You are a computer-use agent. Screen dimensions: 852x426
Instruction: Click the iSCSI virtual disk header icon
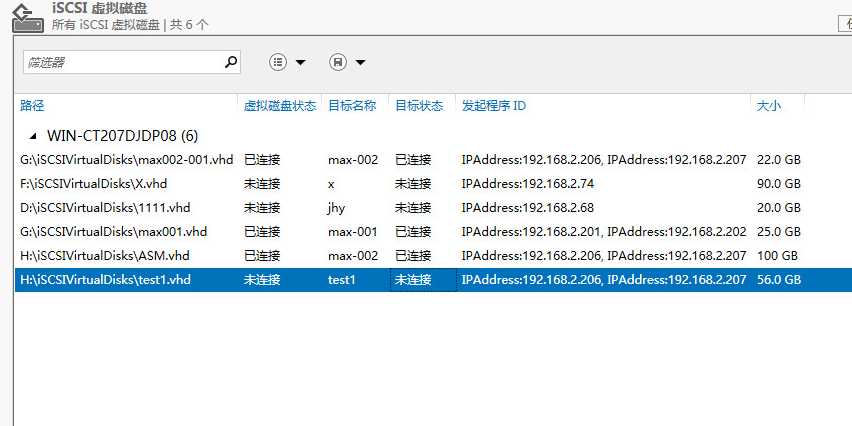pyautogui.click(x=27, y=17)
